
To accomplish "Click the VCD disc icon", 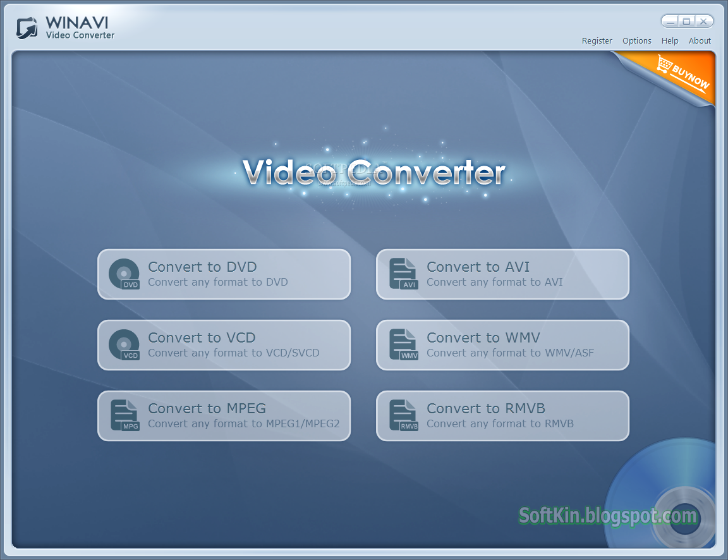I will (124, 344).
